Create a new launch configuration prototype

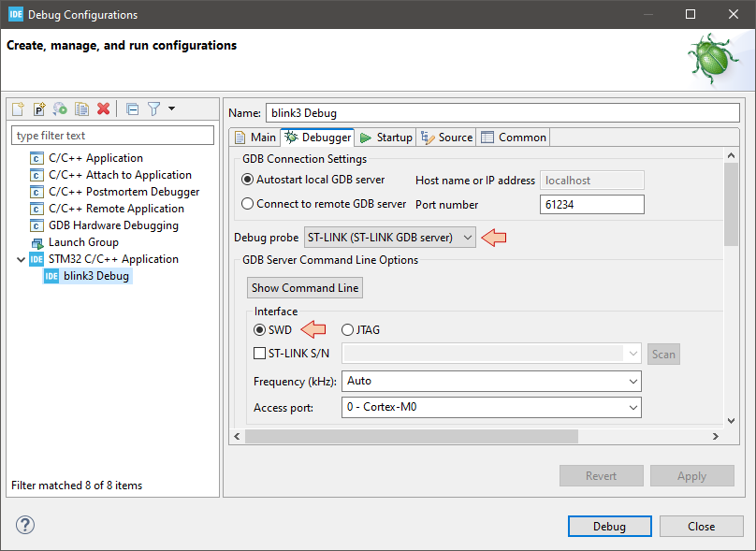(x=39, y=109)
